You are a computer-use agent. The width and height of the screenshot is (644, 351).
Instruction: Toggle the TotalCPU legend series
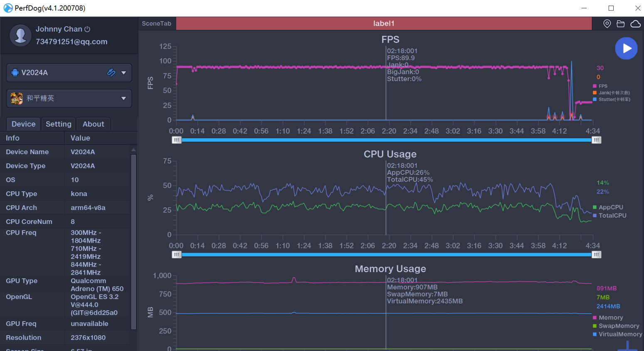pyautogui.click(x=612, y=216)
